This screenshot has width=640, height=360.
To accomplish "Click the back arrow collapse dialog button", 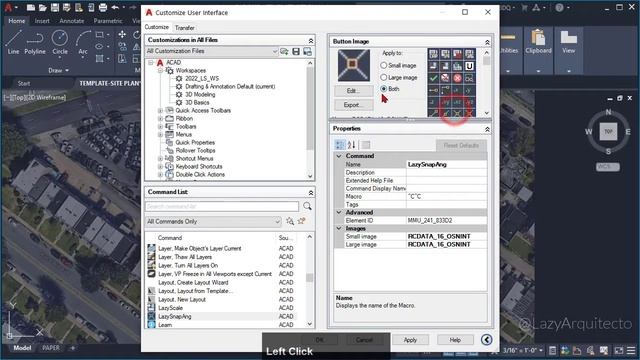I will pyautogui.click(x=486, y=340).
